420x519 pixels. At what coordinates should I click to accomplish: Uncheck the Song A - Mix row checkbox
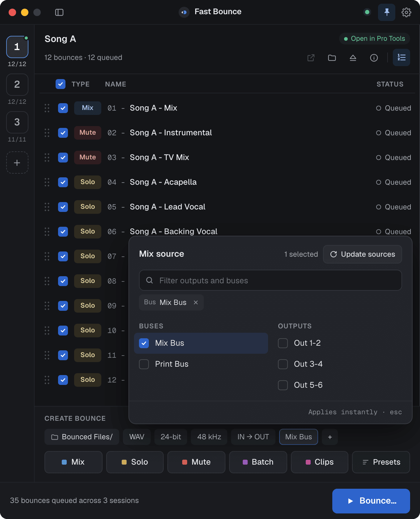(x=63, y=108)
